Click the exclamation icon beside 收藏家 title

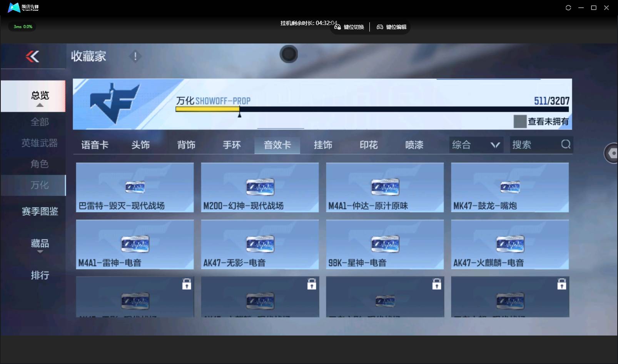point(135,56)
